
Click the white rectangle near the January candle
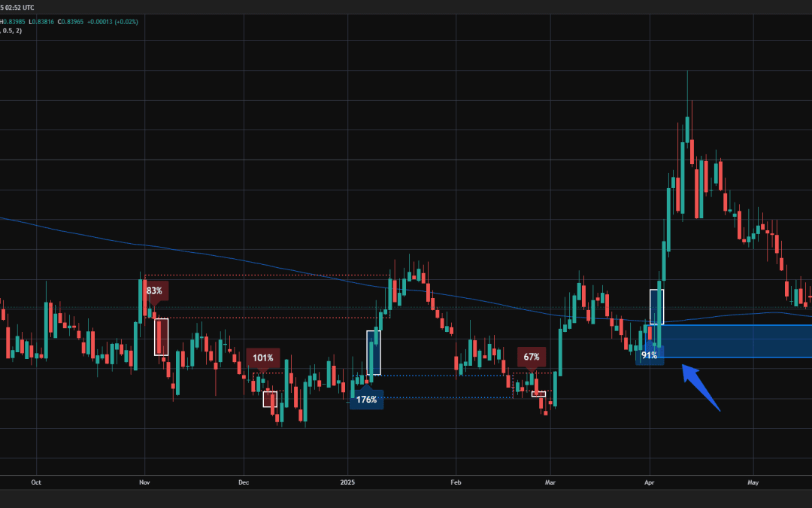pos(374,351)
